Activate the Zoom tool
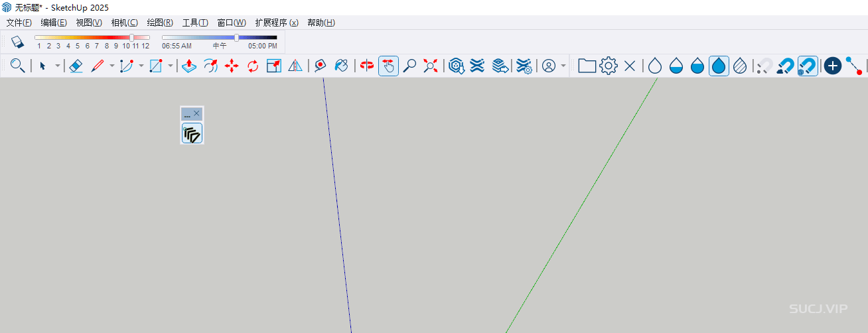The height and width of the screenshot is (333, 868). [x=409, y=66]
